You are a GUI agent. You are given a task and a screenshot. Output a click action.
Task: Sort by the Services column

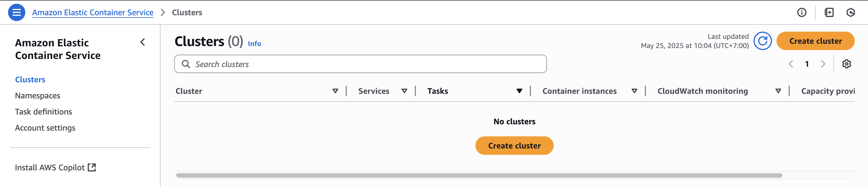[404, 91]
